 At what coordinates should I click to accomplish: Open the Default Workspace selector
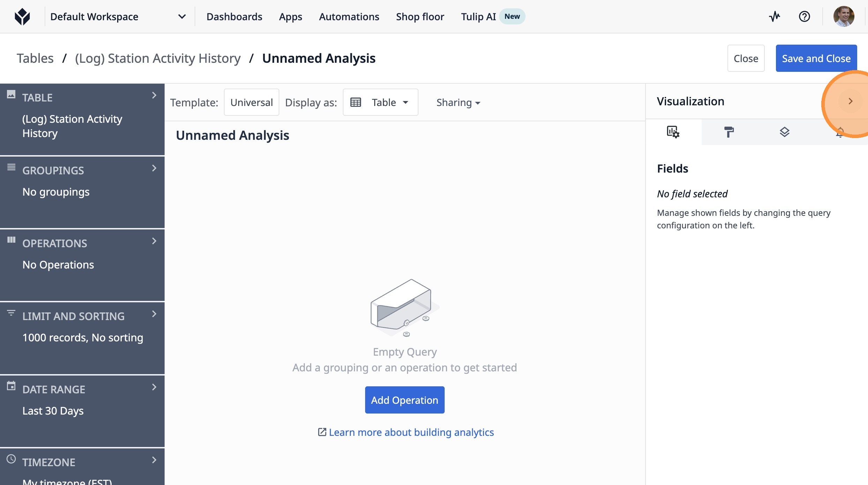tap(118, 17)
